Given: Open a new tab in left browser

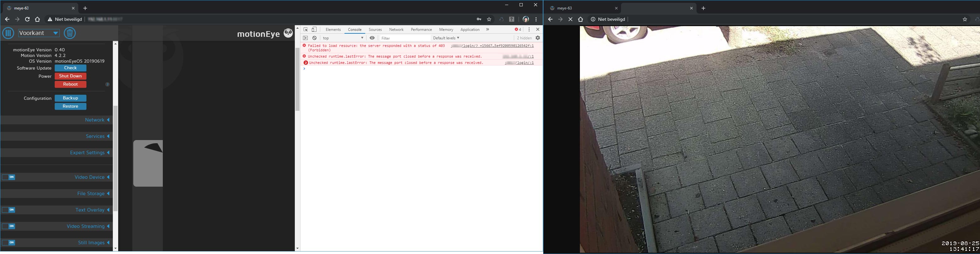Looking at the screenshot, I should point(85,8).
